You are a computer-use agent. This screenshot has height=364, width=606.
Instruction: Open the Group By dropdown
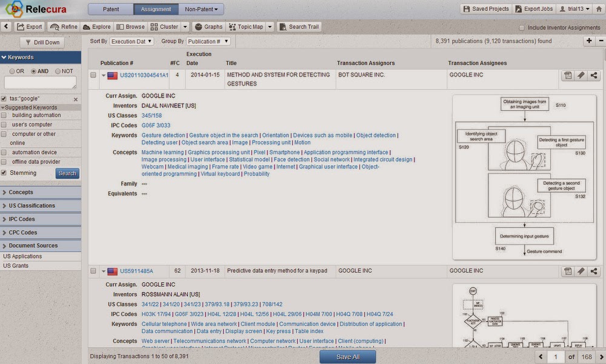[x=208, y=41]
